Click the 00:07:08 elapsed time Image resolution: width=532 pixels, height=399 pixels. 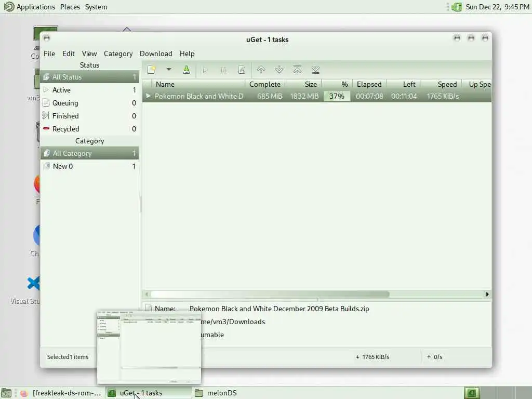[369, 96]
